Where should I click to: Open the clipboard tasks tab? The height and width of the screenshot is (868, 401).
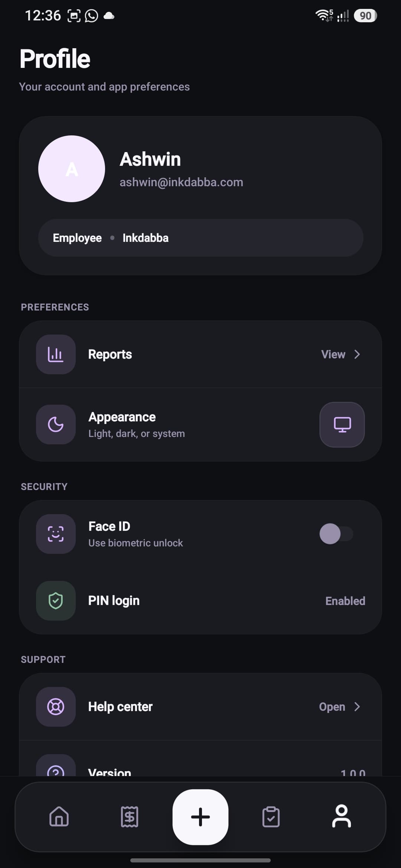tap(271, 816)
